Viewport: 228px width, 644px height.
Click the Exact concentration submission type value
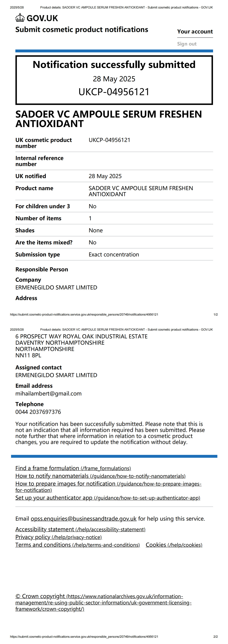pyautogui.click(x=114, y=255)
